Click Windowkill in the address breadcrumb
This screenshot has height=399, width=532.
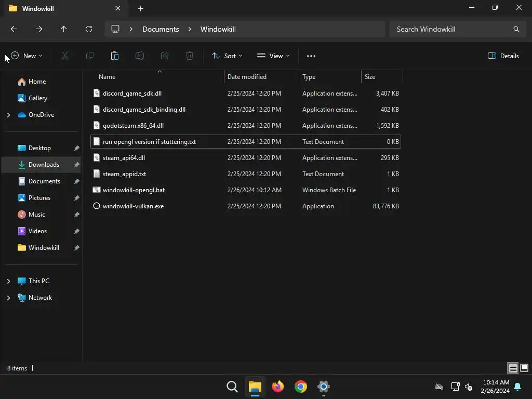[218, 29]
